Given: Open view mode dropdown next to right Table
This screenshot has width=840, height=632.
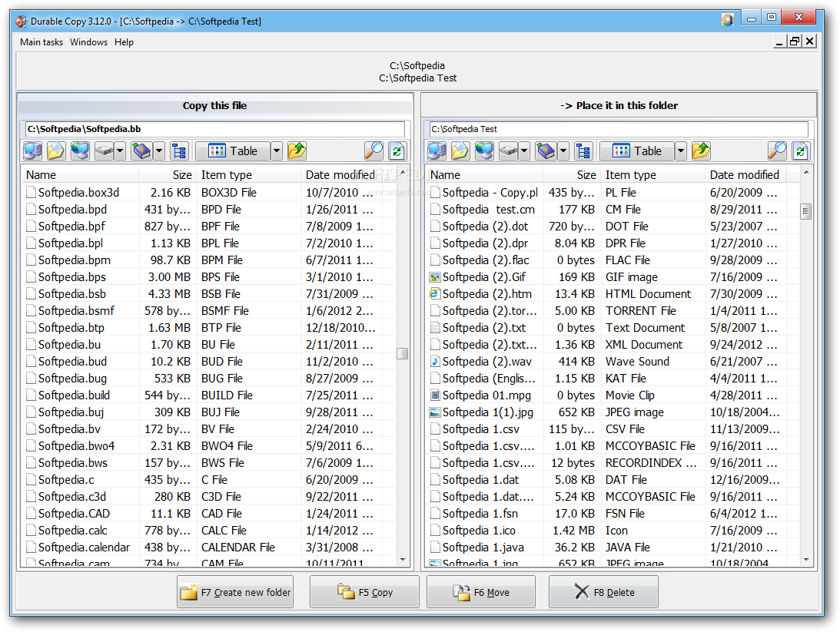Looking at the screenshot, I should click(681, 151).
